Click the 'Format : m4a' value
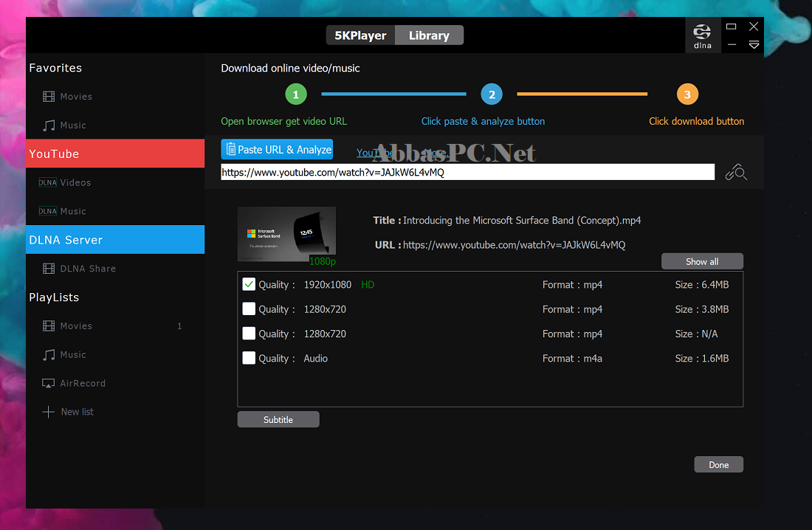Image resolution: width=812 pixels, height=530 pixels. click(572, 359)
